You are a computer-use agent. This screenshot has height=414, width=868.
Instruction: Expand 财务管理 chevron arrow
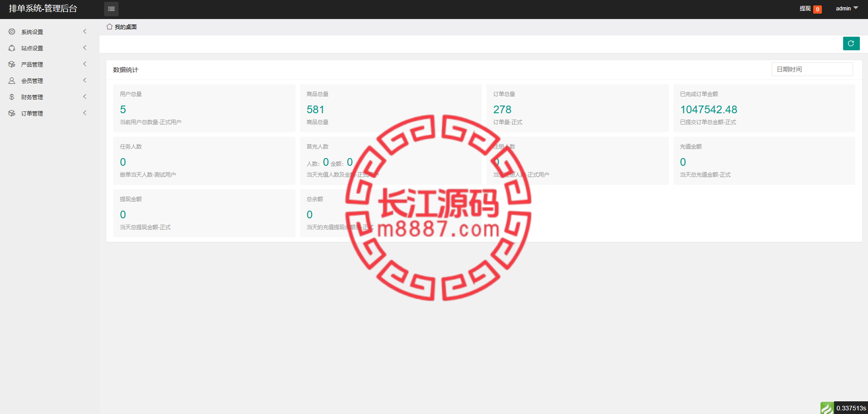pos(85,96)
